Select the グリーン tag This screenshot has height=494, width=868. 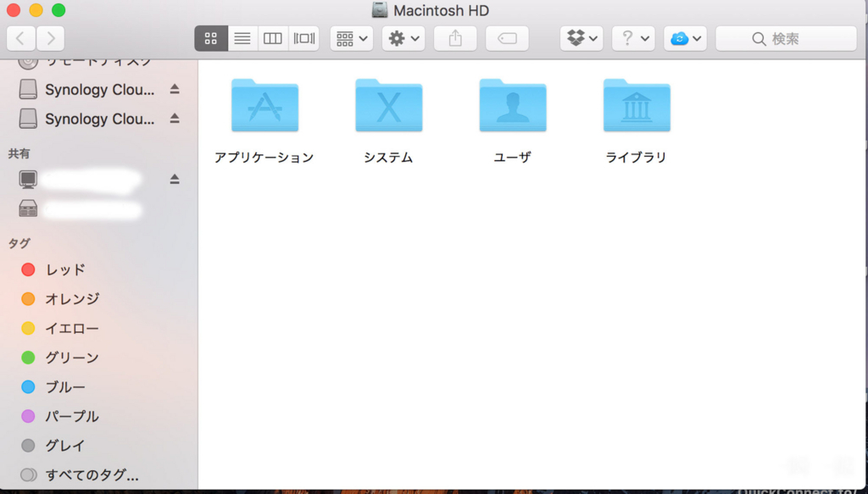[60, 358]
